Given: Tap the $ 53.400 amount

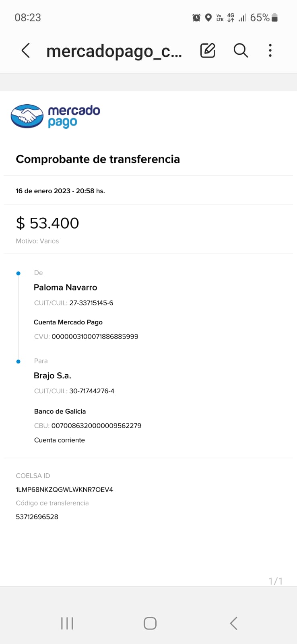Looking at the screenshot, I should 47,223.
